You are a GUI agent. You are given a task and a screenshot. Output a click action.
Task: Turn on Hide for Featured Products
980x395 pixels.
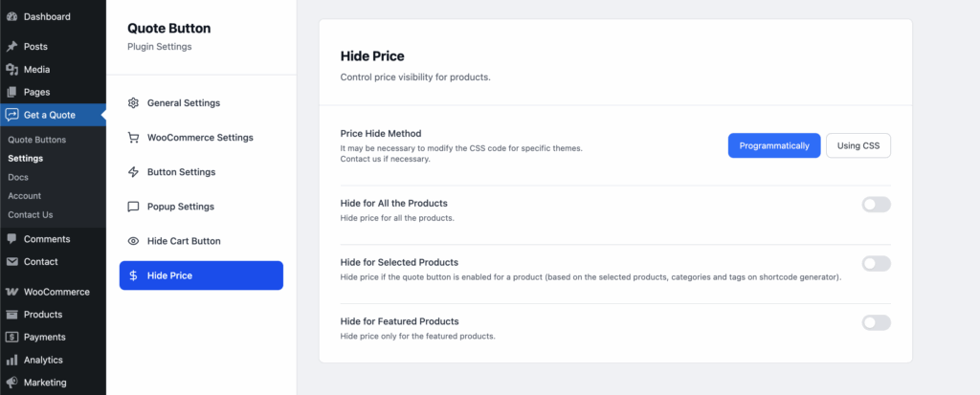point(876,322)
